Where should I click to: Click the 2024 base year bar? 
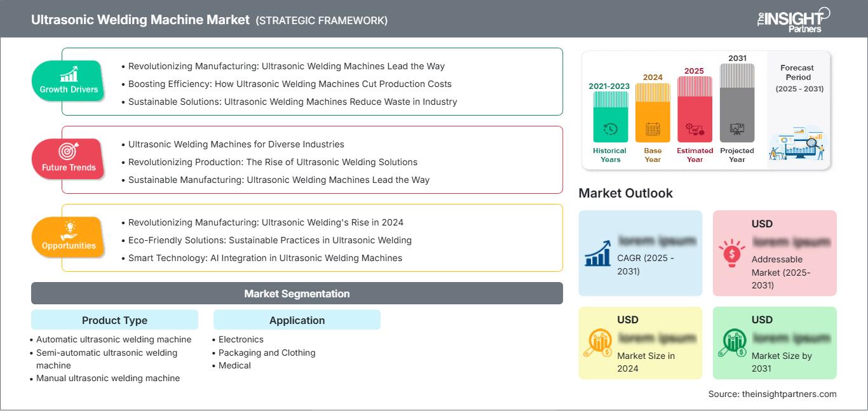[x=653, y=113]
